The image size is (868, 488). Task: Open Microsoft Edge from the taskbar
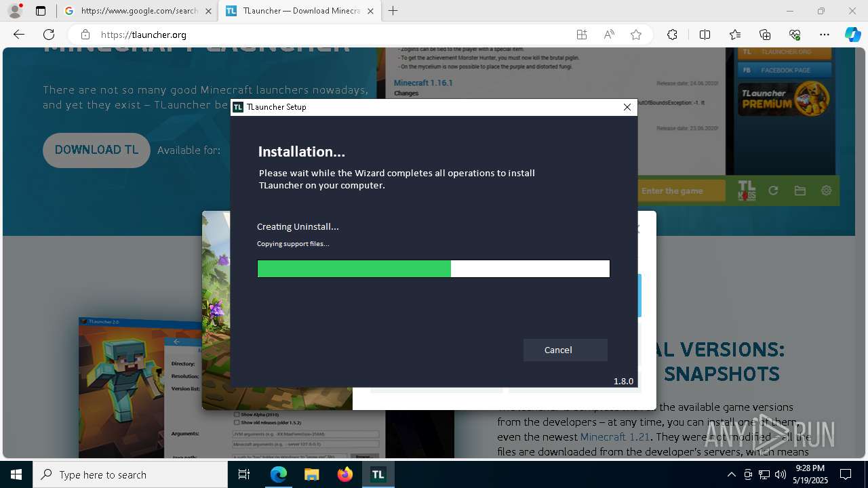coord(279,474)
